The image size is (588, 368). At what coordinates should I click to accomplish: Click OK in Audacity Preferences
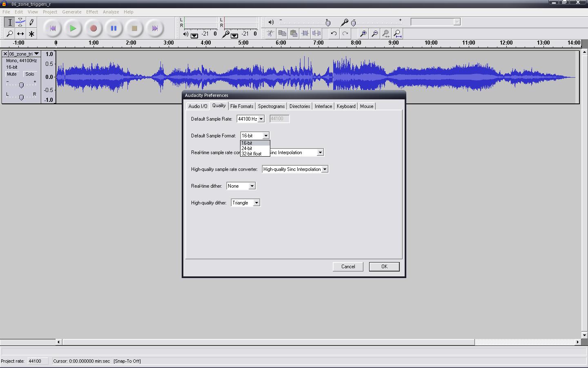384,267
